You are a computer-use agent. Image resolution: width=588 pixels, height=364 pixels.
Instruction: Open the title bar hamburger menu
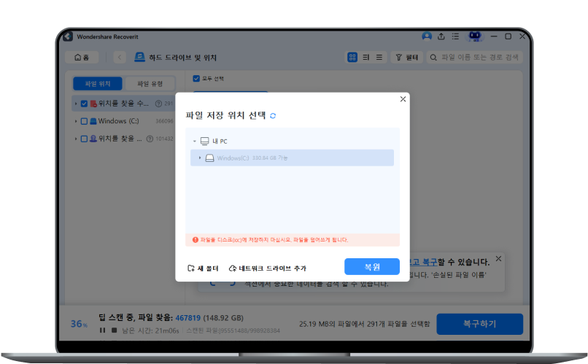(x=454, y=36)
